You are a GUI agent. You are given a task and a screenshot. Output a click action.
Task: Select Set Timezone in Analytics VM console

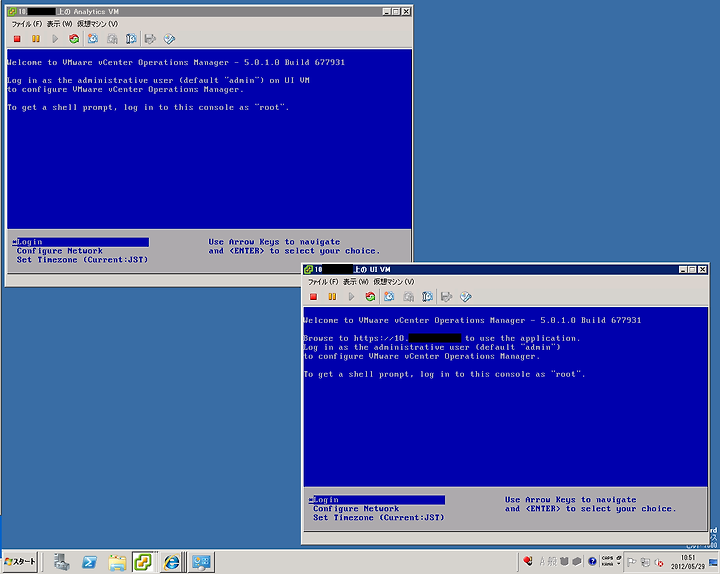(x=82, y=260)
